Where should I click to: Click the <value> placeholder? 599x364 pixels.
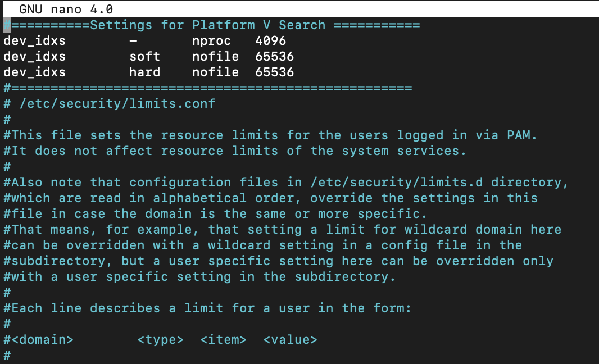[x=290, y=340]
